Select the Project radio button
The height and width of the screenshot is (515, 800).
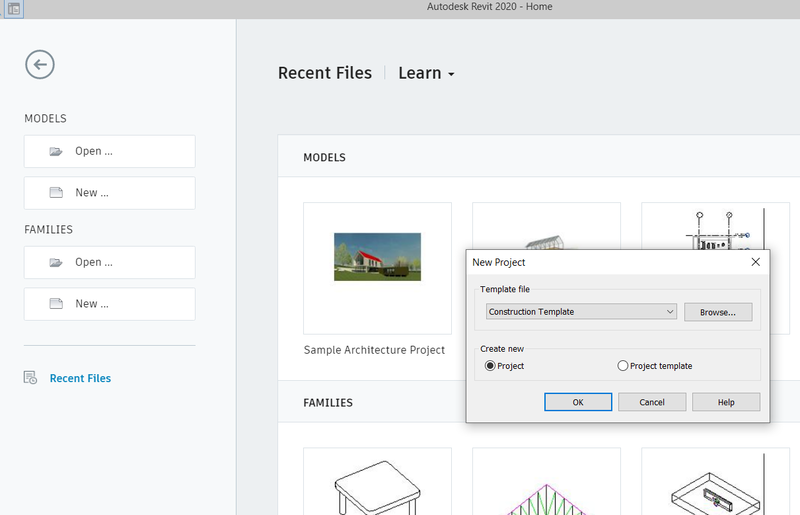(490, 366)
